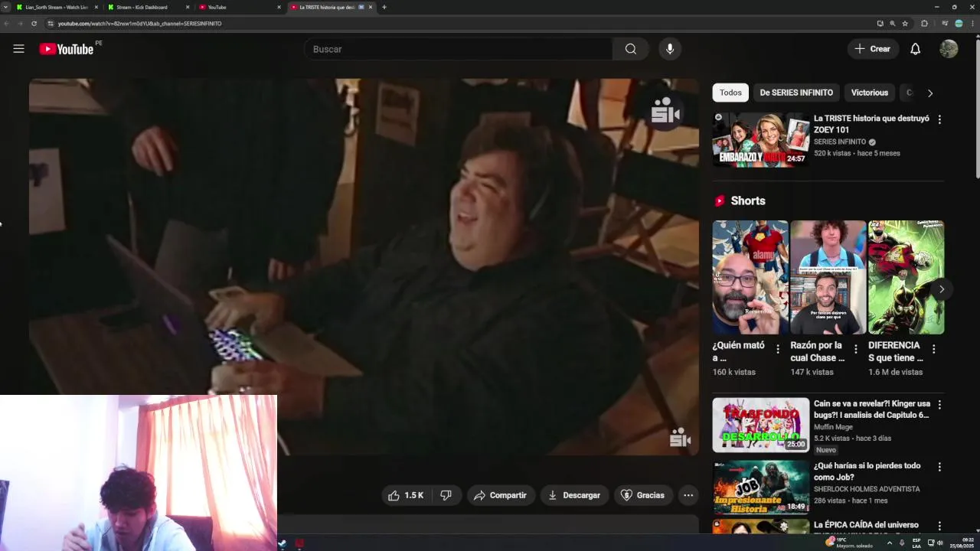980x551 pixels.
Task: Open 'La TRISTE historia que destruyó ZOEY 101' title
Action: point(871,124)
